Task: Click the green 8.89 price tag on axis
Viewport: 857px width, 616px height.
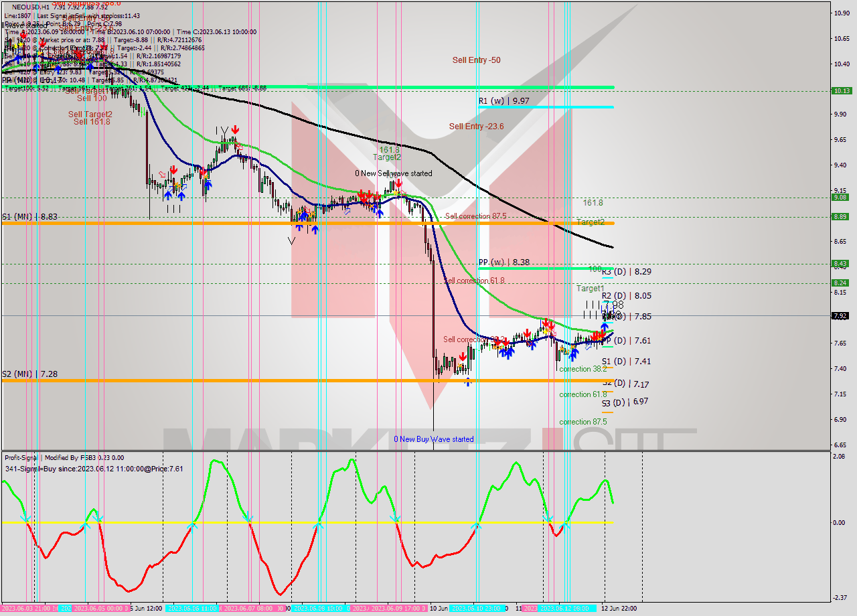Action: [x=841, y=216]
